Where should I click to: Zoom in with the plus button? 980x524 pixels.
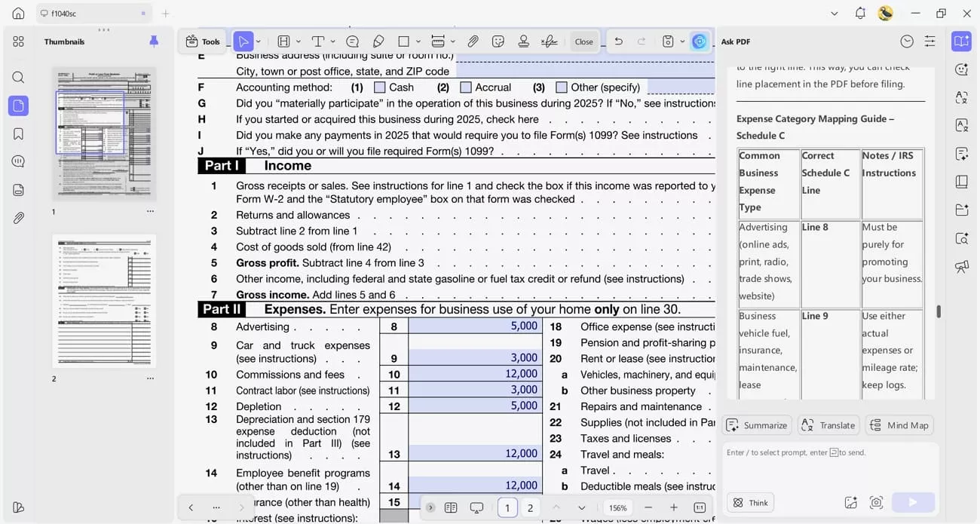click(674, 508)
